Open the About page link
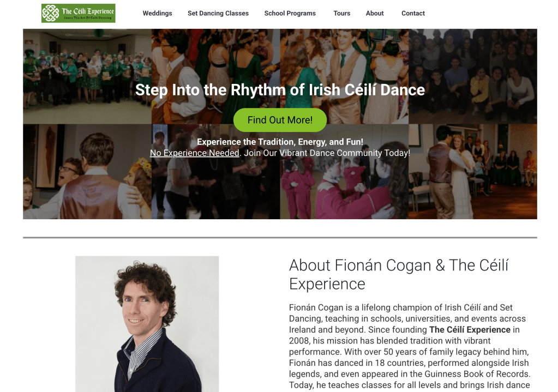The width and height of the screenshot is (558, 392). click(x=375, y=13)
